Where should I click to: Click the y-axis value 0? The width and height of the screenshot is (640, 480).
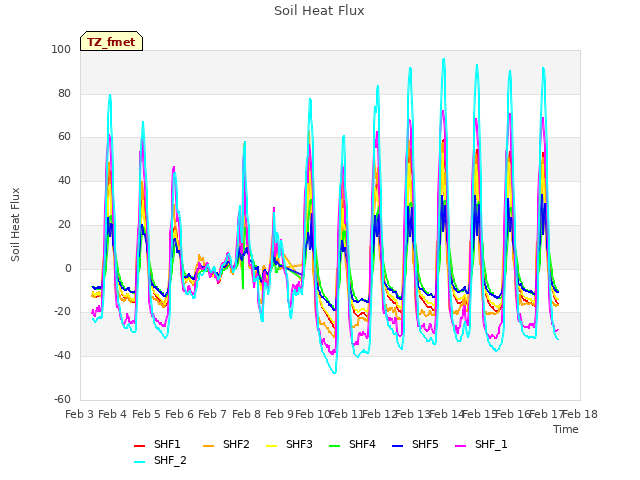pyautogui.click(x=68, y=268)
